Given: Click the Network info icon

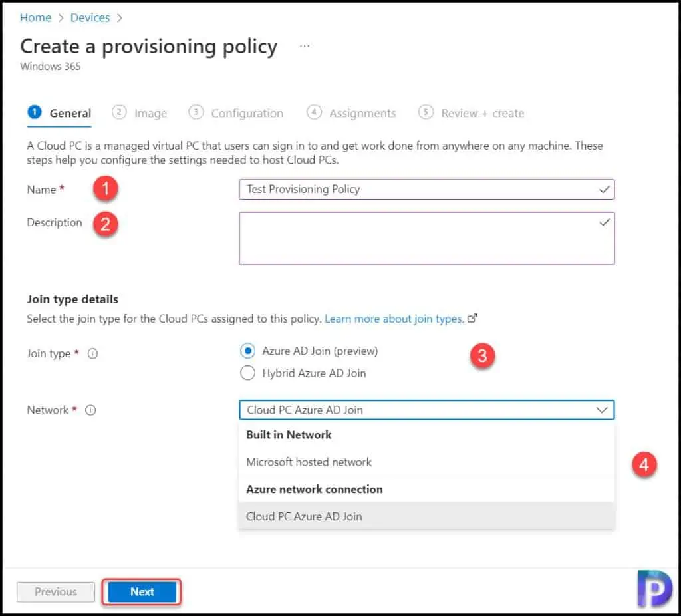Looking at the screenshot, I should [x=90, y=410].
